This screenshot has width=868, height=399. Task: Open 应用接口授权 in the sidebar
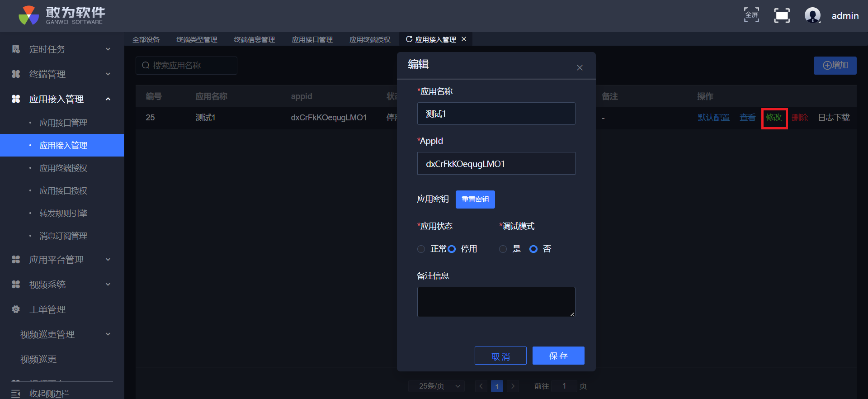point(63,191)
